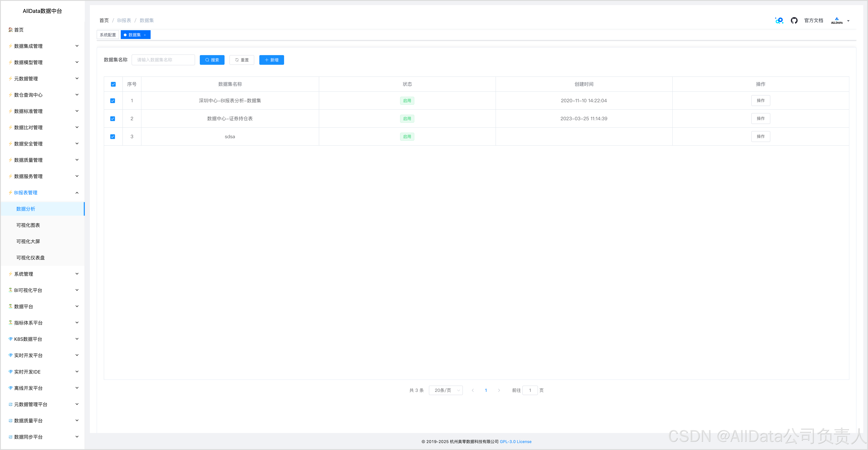
Task: Go to next page arrow in pagination
Action: [499, 390]
